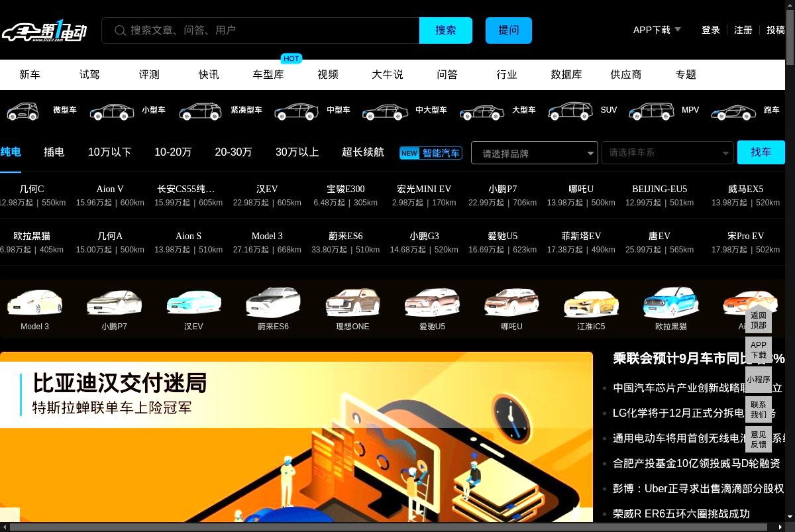Expand the APP下载 dropdown arrow

[678, 29]
